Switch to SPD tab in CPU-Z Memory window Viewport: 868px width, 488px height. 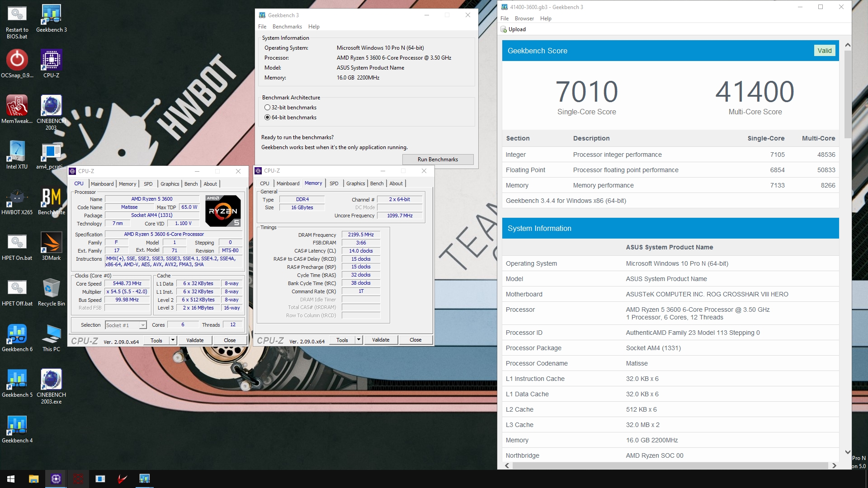[x=334, y=183]
